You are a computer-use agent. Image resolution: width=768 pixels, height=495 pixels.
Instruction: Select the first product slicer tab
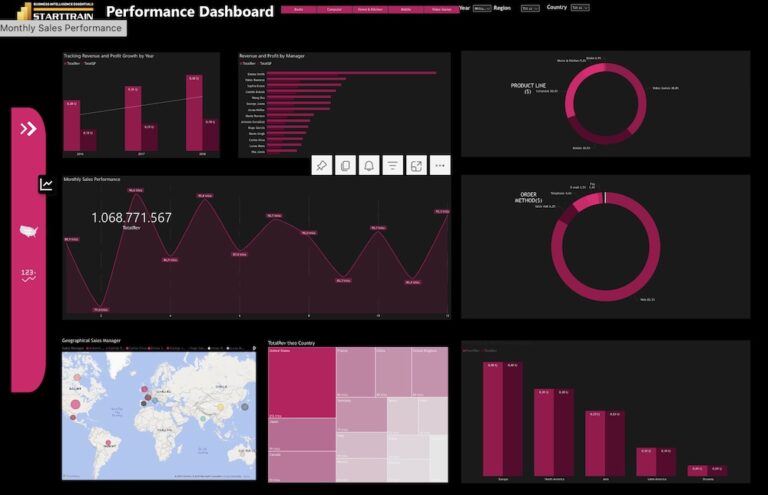298,9
